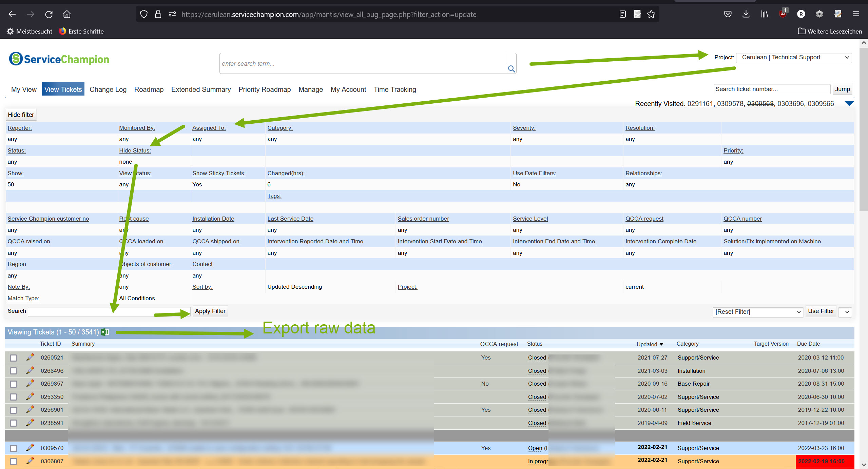The image size is (868, 469).
Task: Click the Excel export icon next to Viewing Tickets
Action: 105,332
